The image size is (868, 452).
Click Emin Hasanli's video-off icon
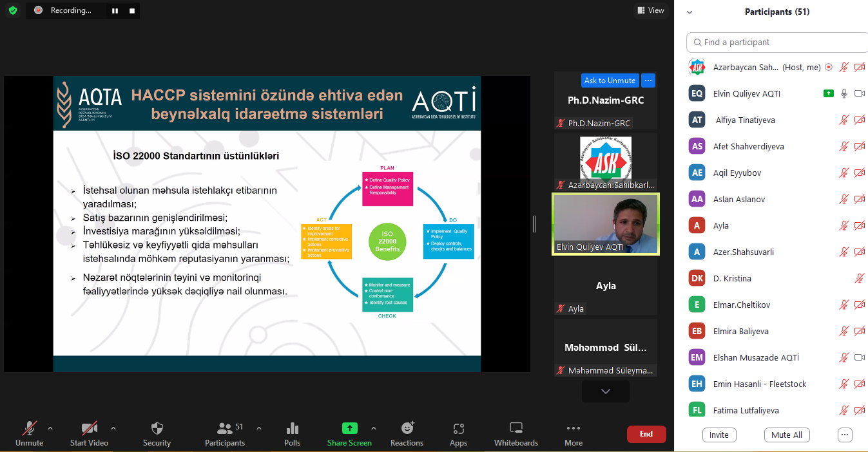pos(860,384)
